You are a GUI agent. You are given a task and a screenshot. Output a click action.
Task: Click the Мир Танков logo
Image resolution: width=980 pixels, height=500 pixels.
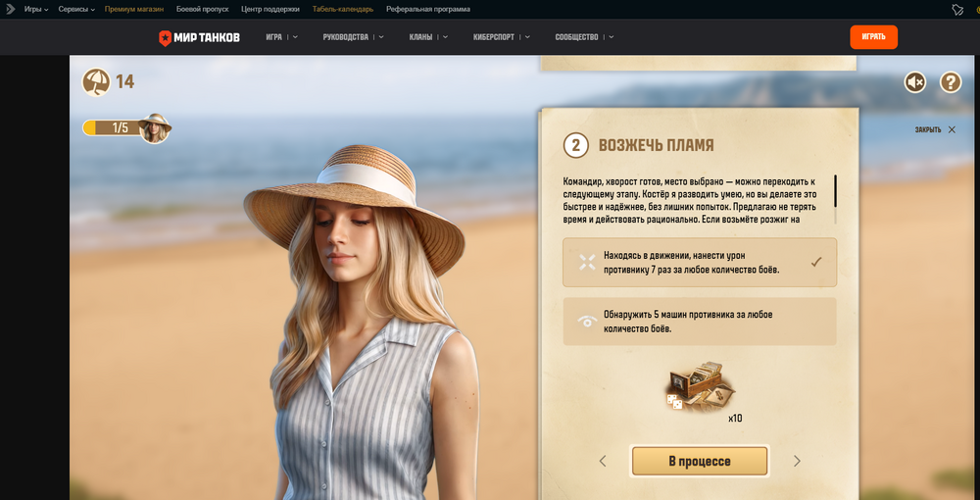click(x=199, y=37)
